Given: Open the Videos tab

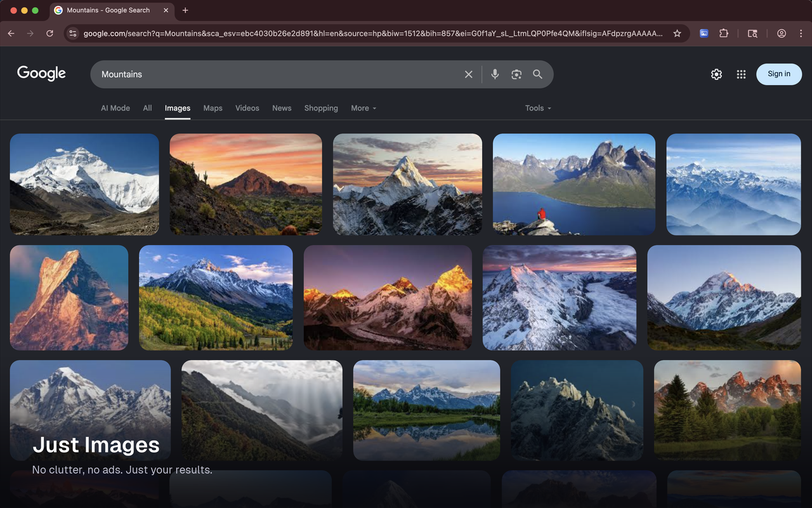Looking at the screenshot, I should [x=247, y=108].
